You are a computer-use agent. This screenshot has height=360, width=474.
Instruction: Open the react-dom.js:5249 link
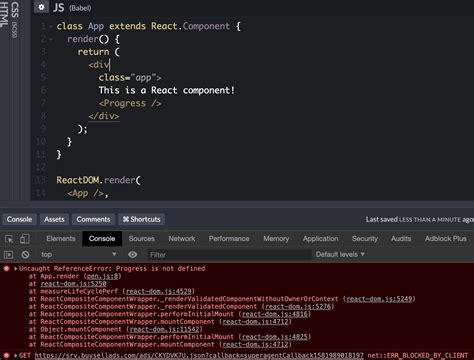coord(379,299)
